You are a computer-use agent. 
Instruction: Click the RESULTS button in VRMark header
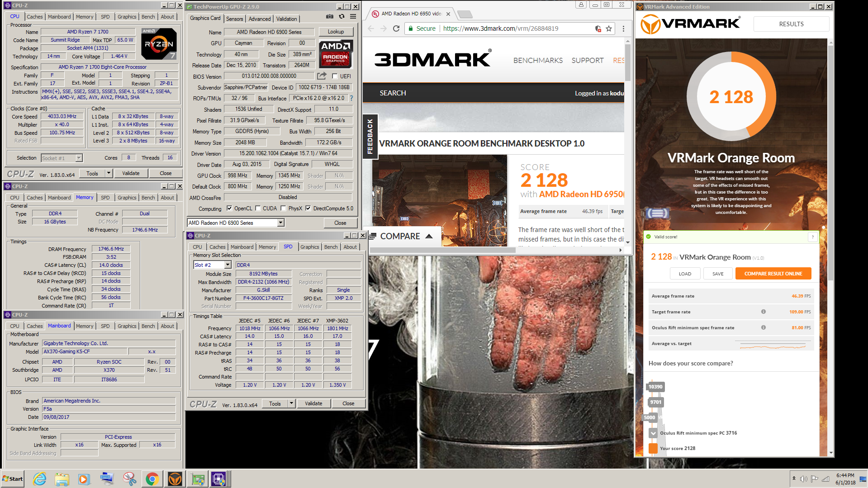tap(791, 24)
